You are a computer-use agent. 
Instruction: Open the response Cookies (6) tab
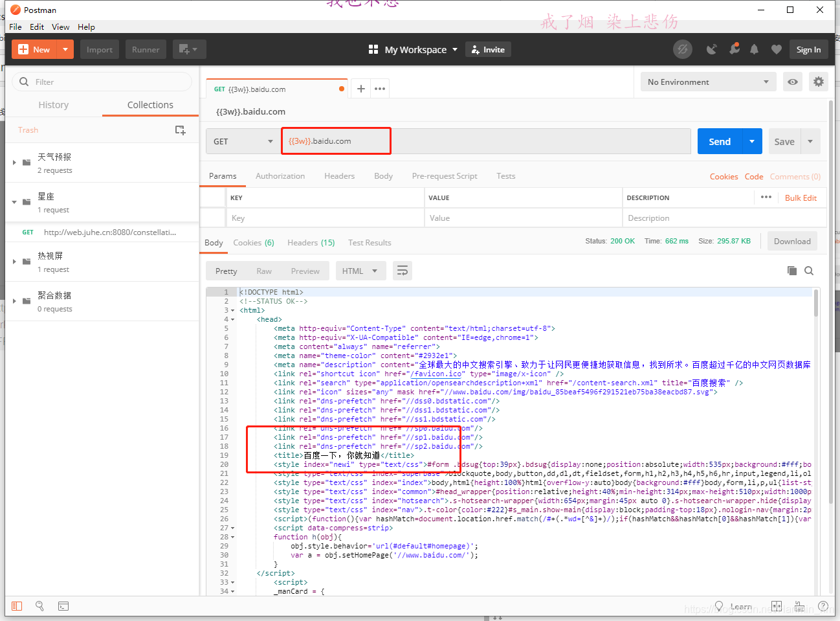(x=254, y=243)
